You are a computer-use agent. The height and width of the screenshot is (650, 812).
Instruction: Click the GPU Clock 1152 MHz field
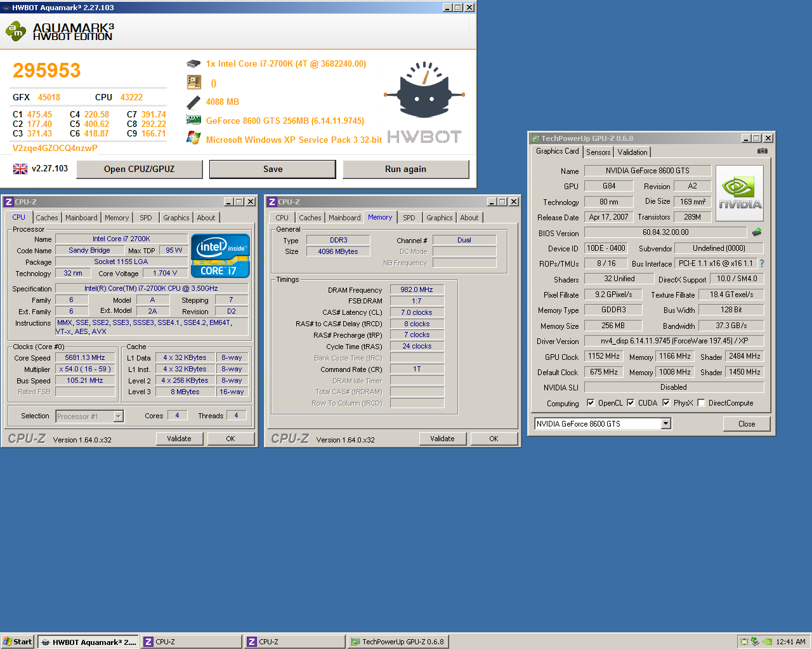[x=604, y=357]
